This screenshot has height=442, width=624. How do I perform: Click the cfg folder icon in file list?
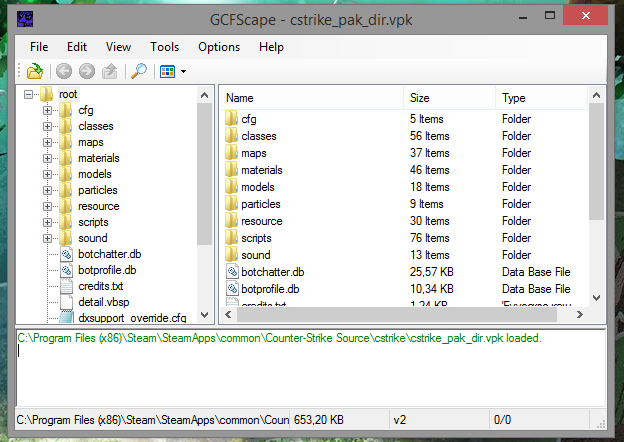click(x=232, y=119)
